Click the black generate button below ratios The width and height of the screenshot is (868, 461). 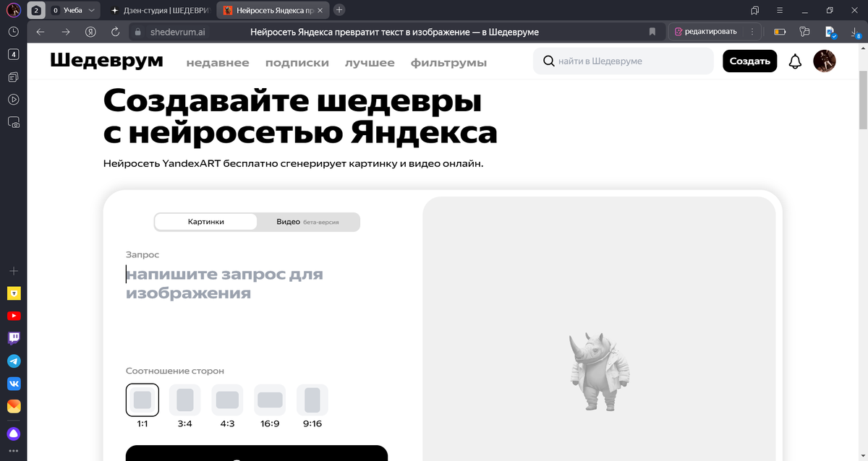[257, 453]
